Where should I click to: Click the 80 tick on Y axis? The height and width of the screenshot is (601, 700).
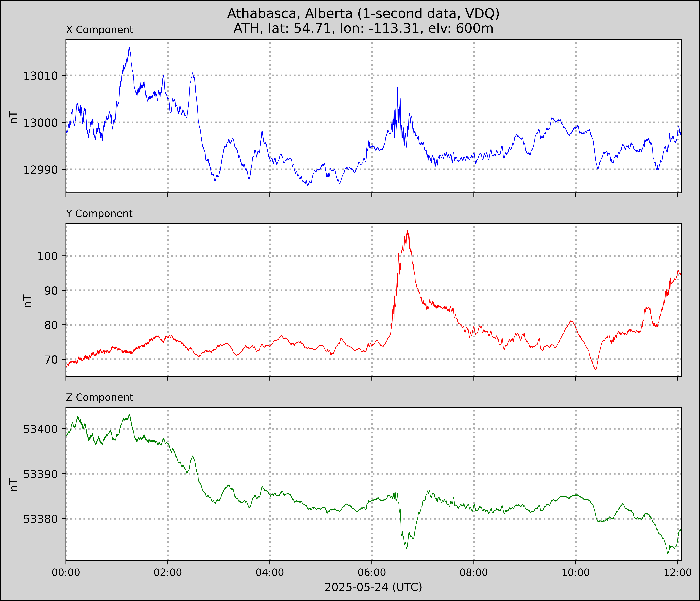pos(51,325)
